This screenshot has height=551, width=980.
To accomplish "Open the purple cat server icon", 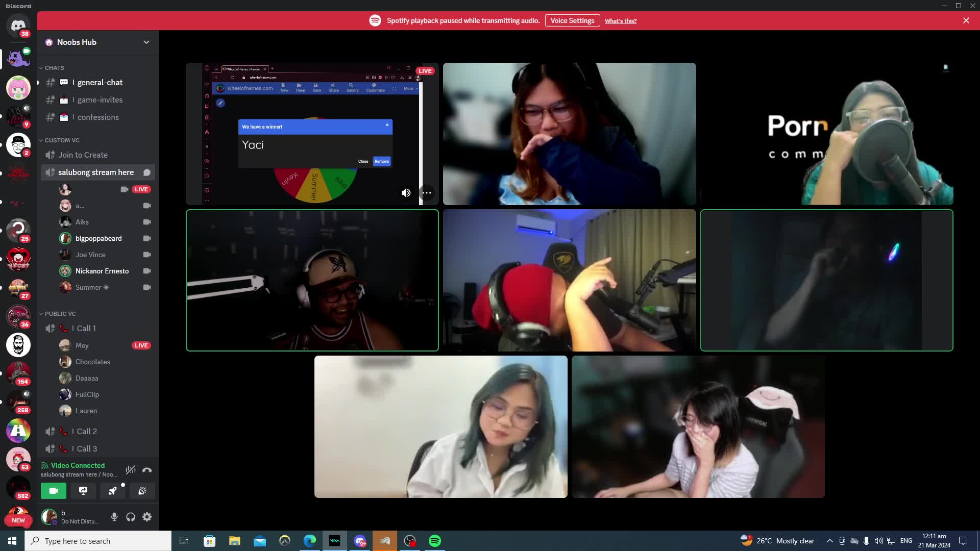I will tap(18, 58).
